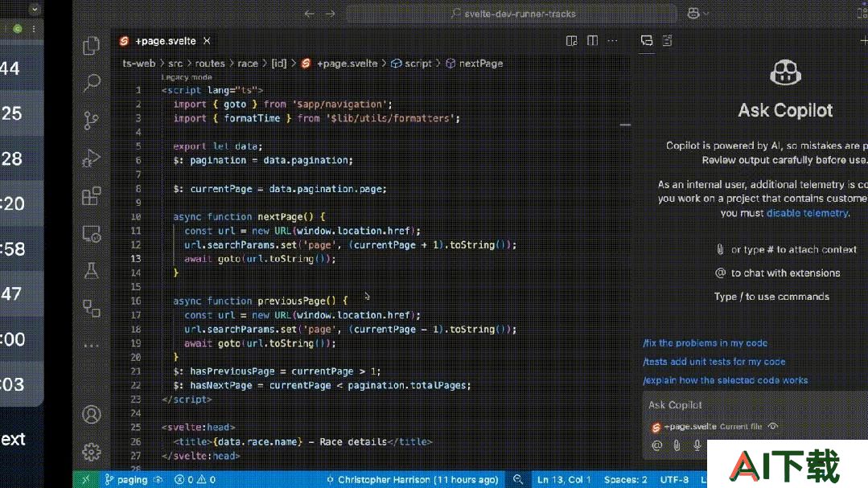Viewport: 868px width, 488px height.
Task: Open the Search view in the activity bar
Action: pyautogui.click(x=92, y=83)
